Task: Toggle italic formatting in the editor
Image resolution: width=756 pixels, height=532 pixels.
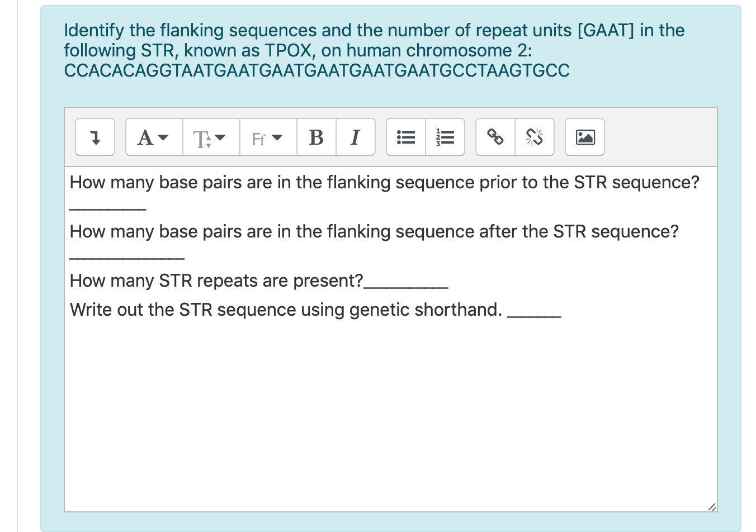Action: coord(356,137)
